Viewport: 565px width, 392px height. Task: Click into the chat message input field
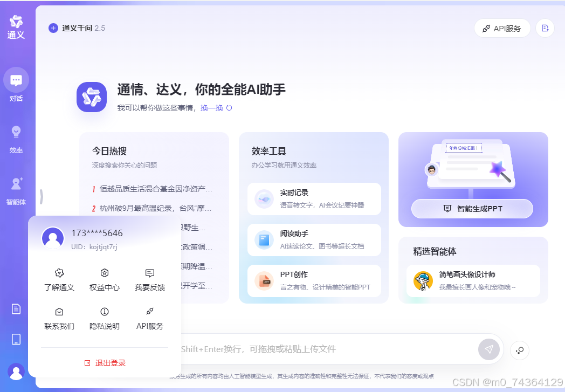coord(325,349)
